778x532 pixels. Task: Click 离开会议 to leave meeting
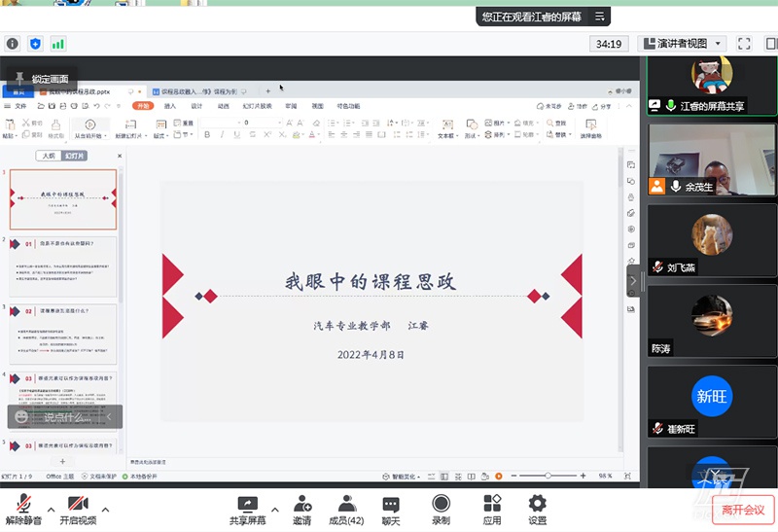coord(743,510)
